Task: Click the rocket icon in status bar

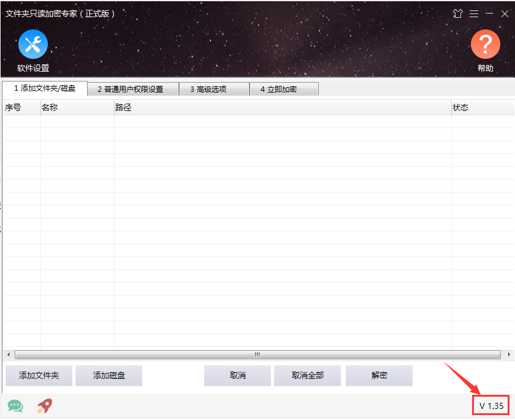Action: [45, 405]
